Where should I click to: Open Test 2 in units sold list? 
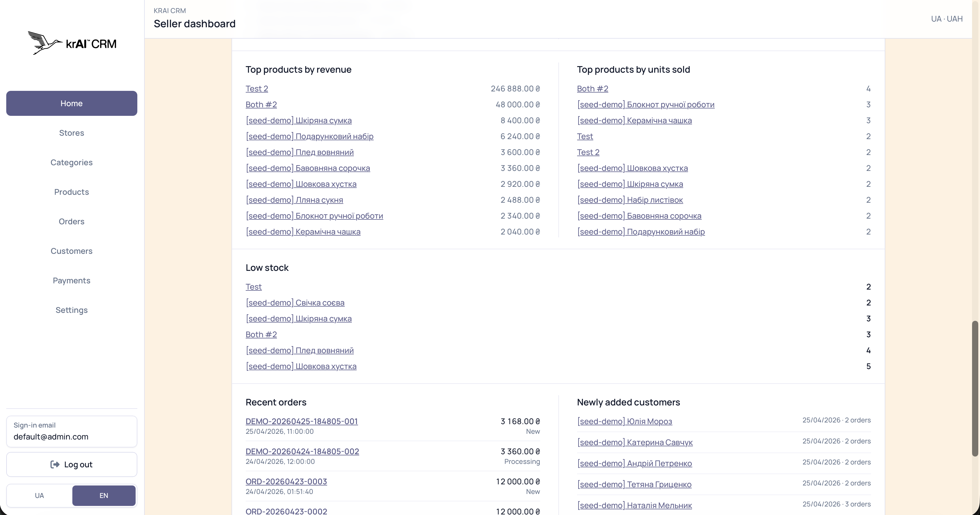[x=588, y=152]
